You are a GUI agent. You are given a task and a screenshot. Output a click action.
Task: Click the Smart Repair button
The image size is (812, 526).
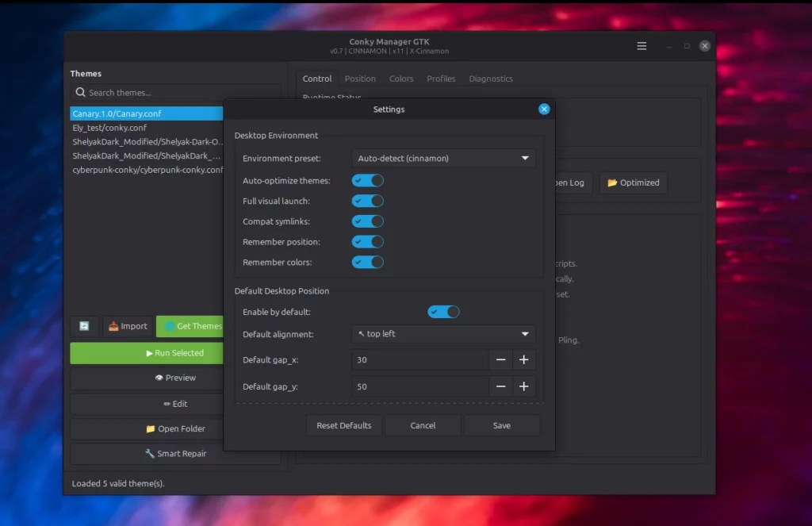tap(175, 454)
